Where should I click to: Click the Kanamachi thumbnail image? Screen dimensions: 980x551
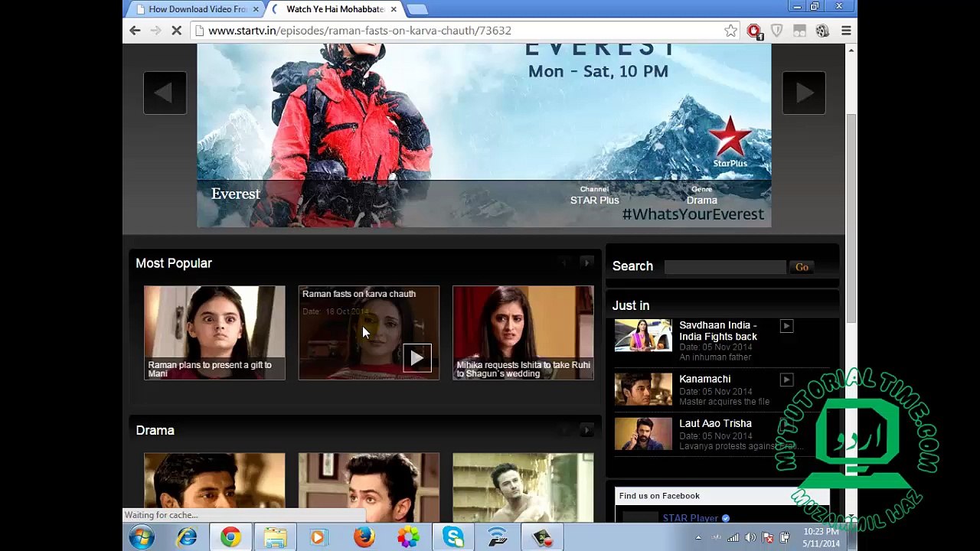point(643,389)
